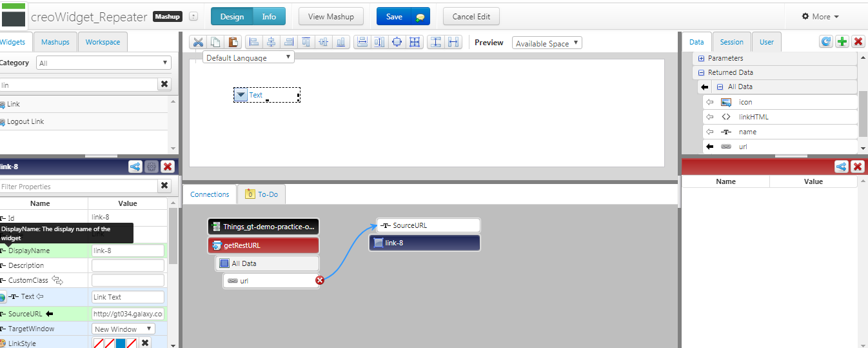
Task: Click the dropdown arrow on Text widget
Action: 241,95
